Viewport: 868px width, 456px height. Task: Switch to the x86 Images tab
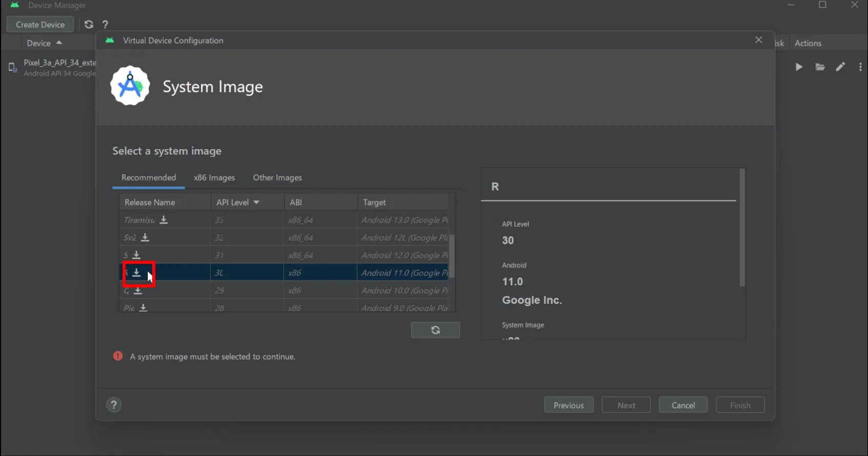(x=214, y=177)
